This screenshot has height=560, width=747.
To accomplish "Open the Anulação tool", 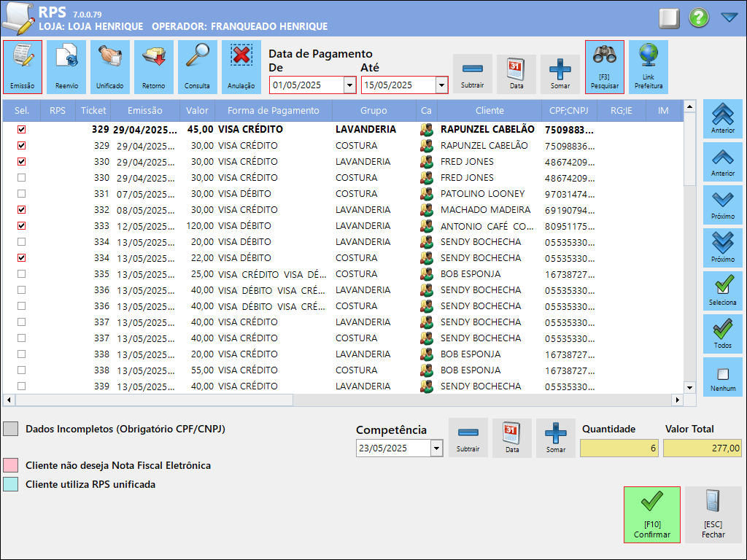I will tap(241, 66).
